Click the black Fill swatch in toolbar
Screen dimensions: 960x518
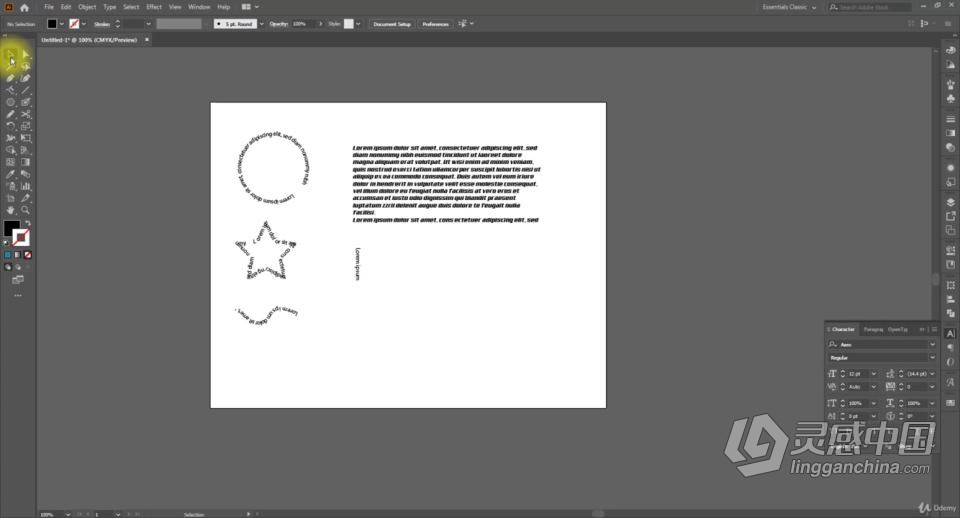click(x=11, y=228)
